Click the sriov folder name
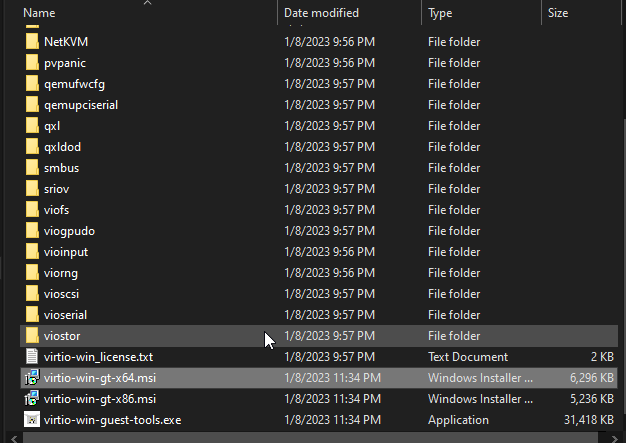 pyautogui.click(x=56, y=189)
